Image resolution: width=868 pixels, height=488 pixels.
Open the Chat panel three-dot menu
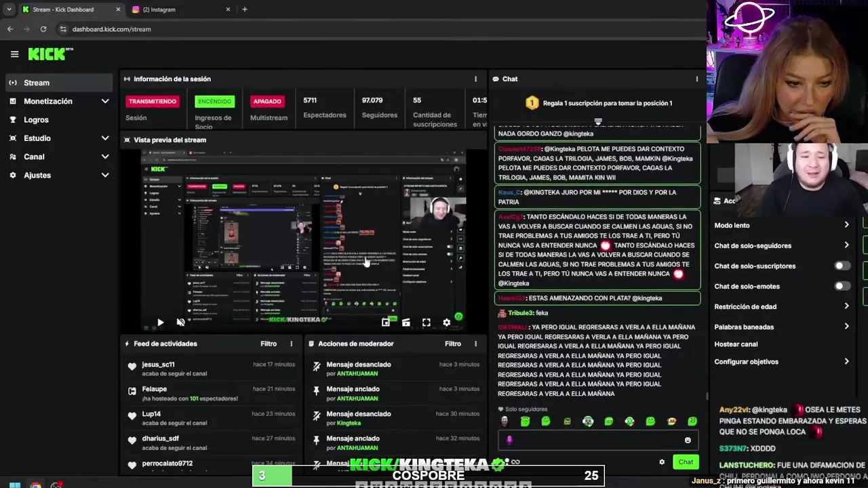point(696,79)
